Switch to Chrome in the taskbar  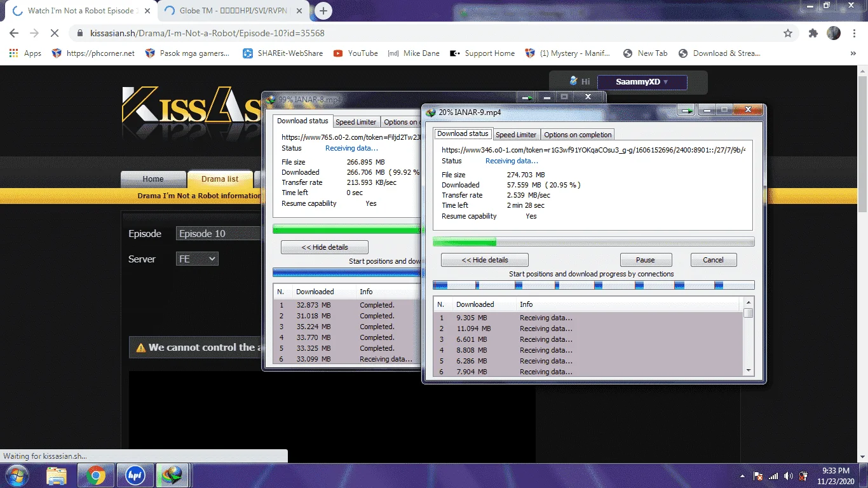tap(96, 475)
